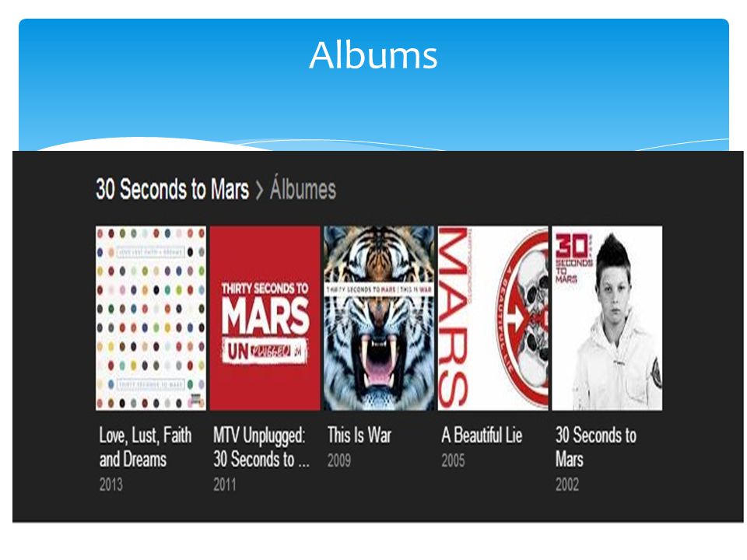This screenshot has height=560, width=747.
Task: Click the 2005 year under A Beautiful Lie
Action: pos(453,460)
